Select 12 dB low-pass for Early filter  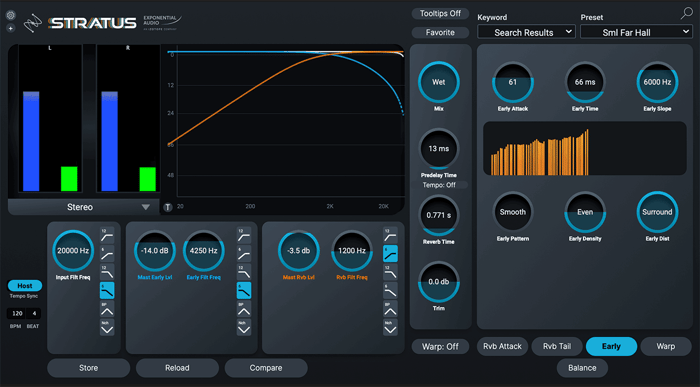244,272
